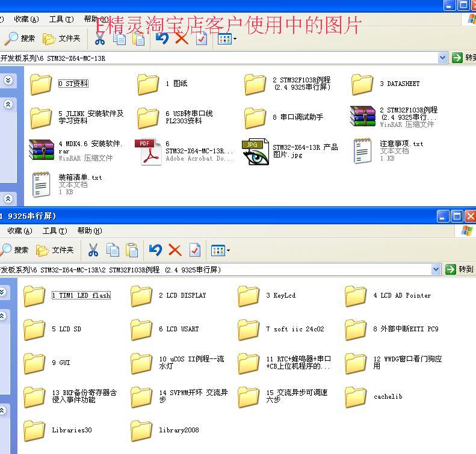
Task: Click the Undo arrow in upper window toolbar
Action: [162, 38]
